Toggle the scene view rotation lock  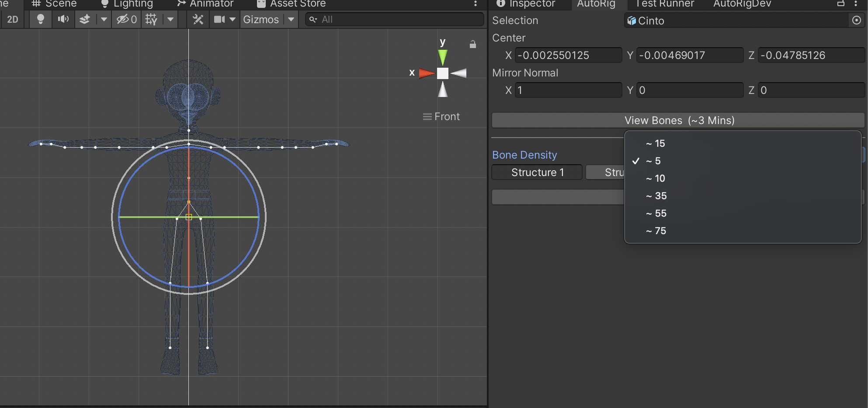472,45
